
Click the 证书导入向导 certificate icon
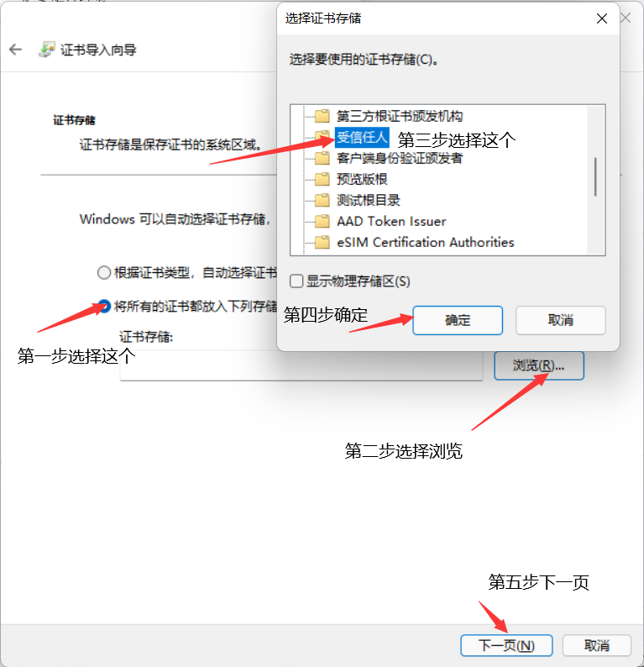[x=47, y=50]
